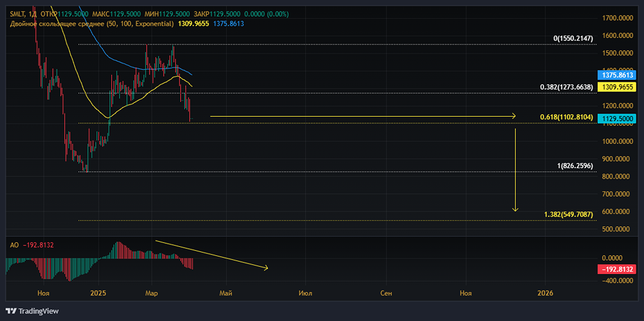This screenshot has width=644, height=321.
Task: Click the Июл time axis label
Action: [305, 293]
